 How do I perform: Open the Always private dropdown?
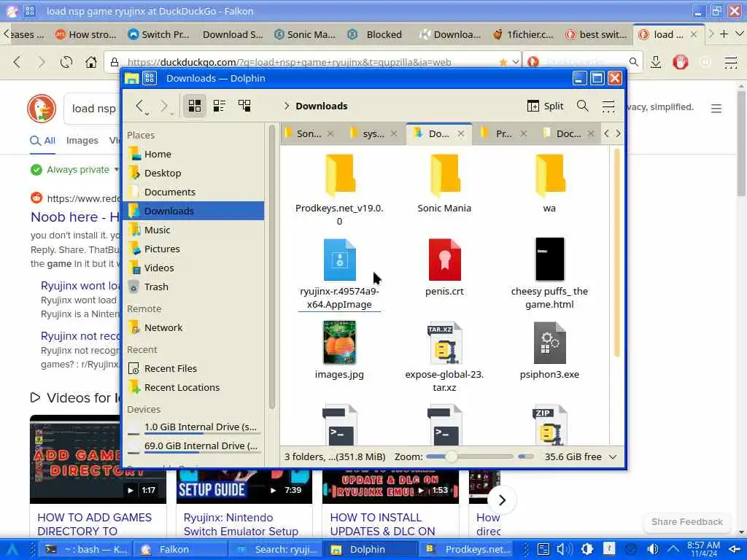pyautogui.click(x=75, y=169)
